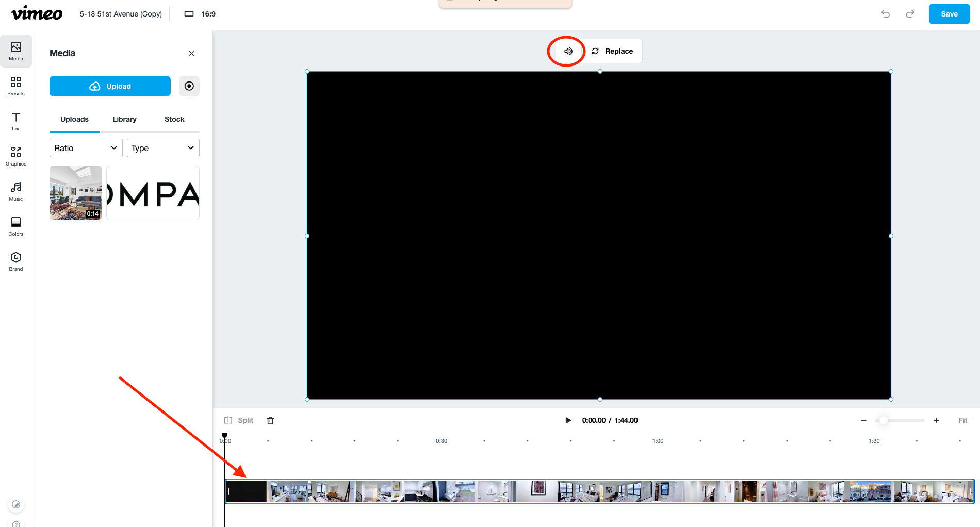Select the black intro clip in timeline
This screenshot has height=527, width=980.
(x=247, y=491)
